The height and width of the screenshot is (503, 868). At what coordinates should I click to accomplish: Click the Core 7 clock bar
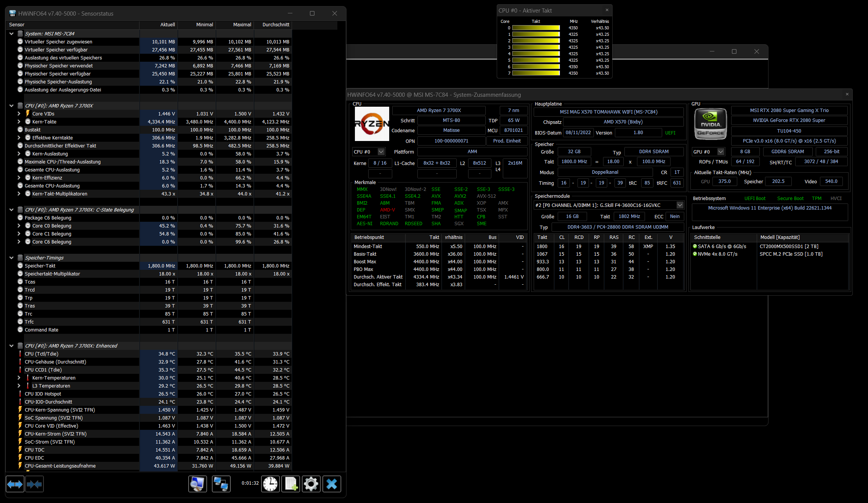click(x=536, y=73)
